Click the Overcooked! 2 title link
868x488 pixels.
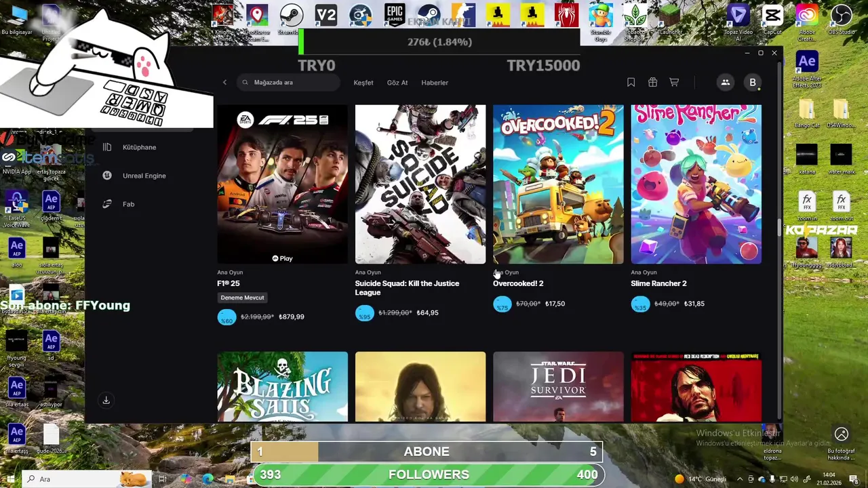(x=518, y=283)
